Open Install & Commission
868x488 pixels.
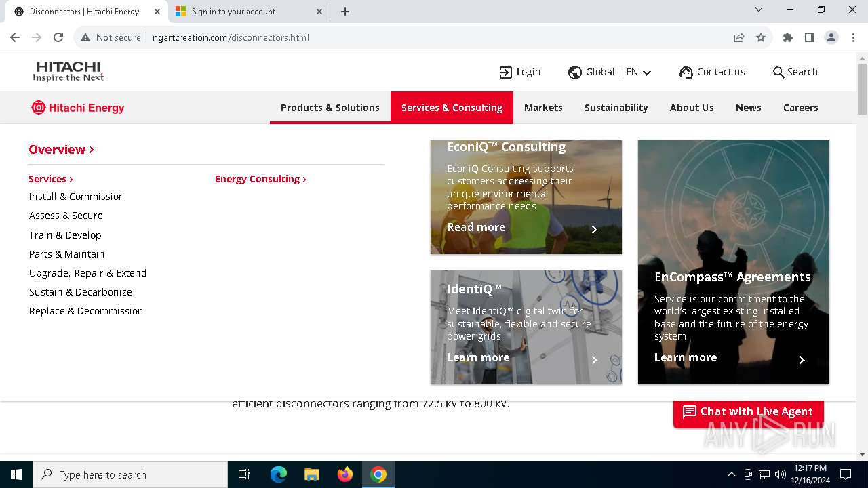[x=77, y=197]
